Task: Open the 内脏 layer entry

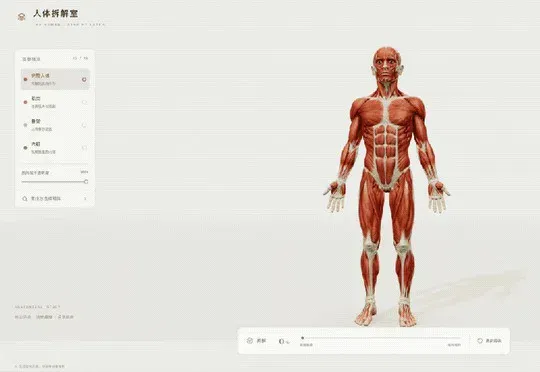Action: click(x=55, y=148)
